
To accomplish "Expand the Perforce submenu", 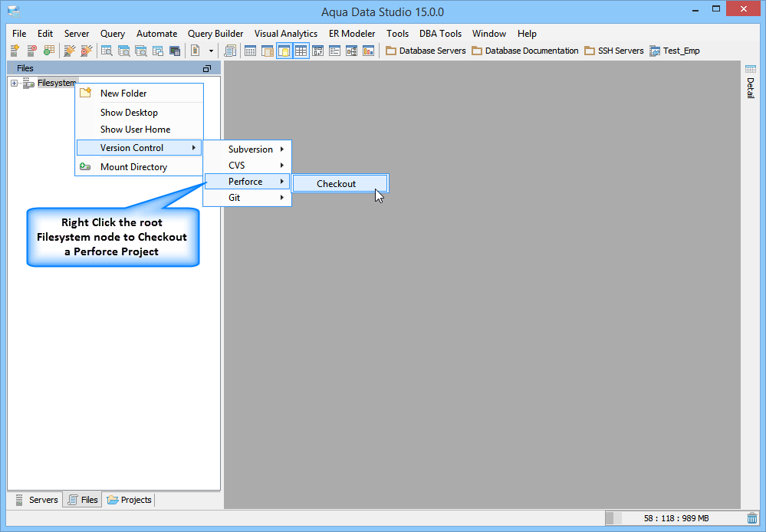I will (x=247, y=181).
